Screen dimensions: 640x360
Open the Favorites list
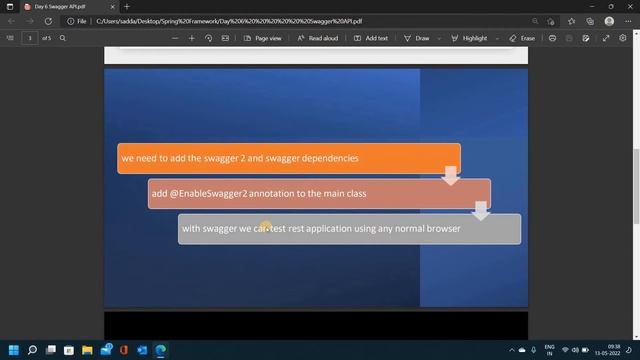pyautogui.click(x=571, y=21)
